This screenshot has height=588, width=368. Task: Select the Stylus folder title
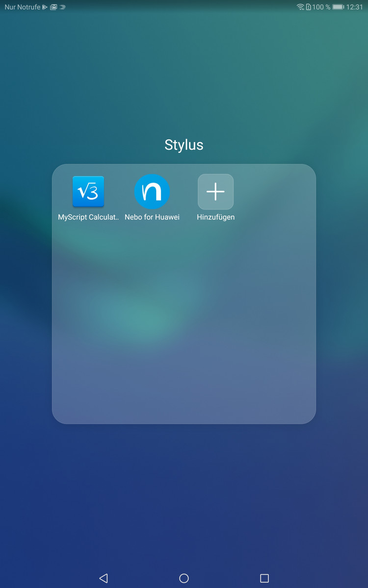click(x=184, y=145)
